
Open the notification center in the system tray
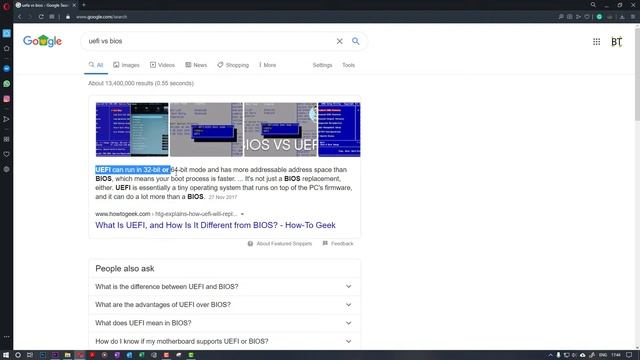click(x=629, y=355)
